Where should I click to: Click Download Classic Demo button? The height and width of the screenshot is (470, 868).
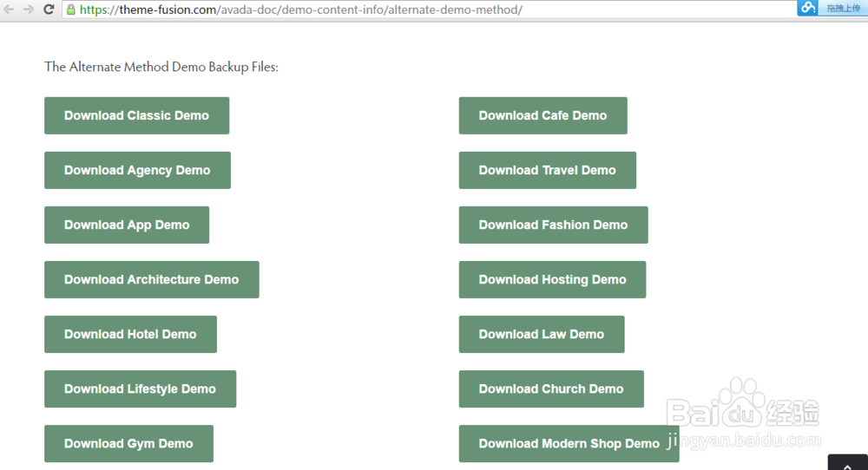(137, 115)
